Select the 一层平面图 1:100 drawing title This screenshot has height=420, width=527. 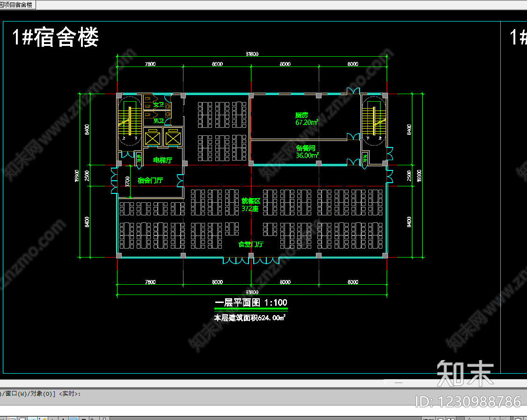(x=251, y=302)
